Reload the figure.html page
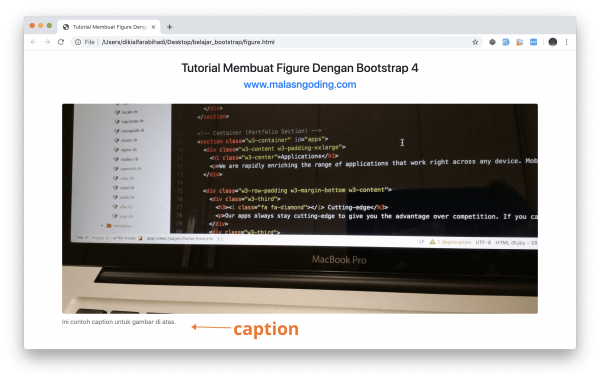600x381 pixels. click(61, 42)
